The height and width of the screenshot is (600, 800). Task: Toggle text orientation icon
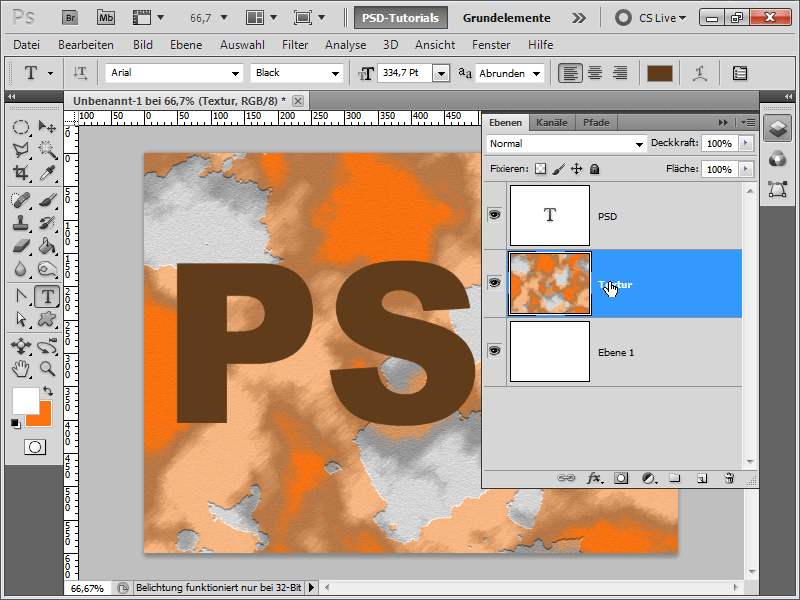(x=80, y=73)
